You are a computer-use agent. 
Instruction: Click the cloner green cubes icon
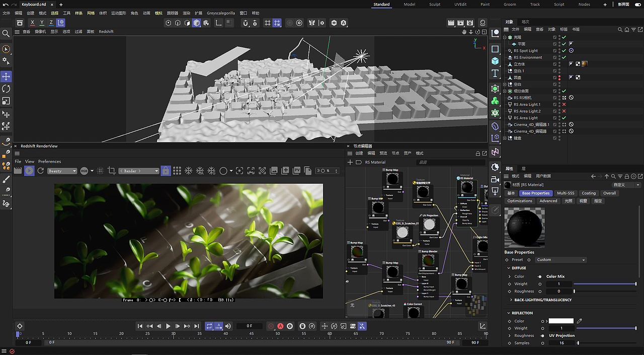tap(495, 101)
